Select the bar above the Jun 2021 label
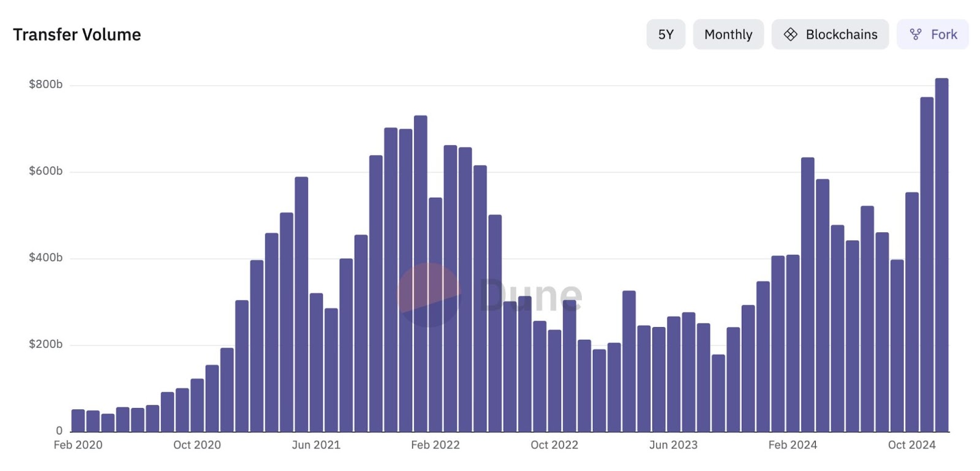980x471 pixels. 317,363
